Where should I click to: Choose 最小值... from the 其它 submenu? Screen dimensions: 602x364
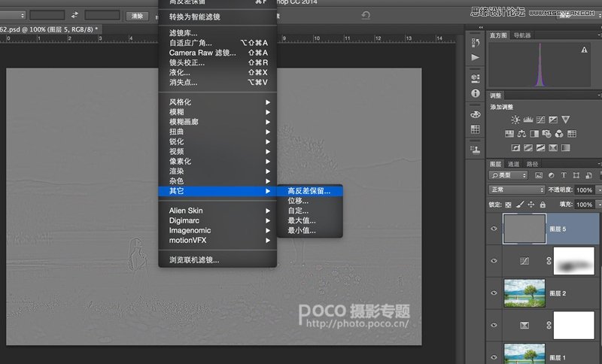point(309,231)
